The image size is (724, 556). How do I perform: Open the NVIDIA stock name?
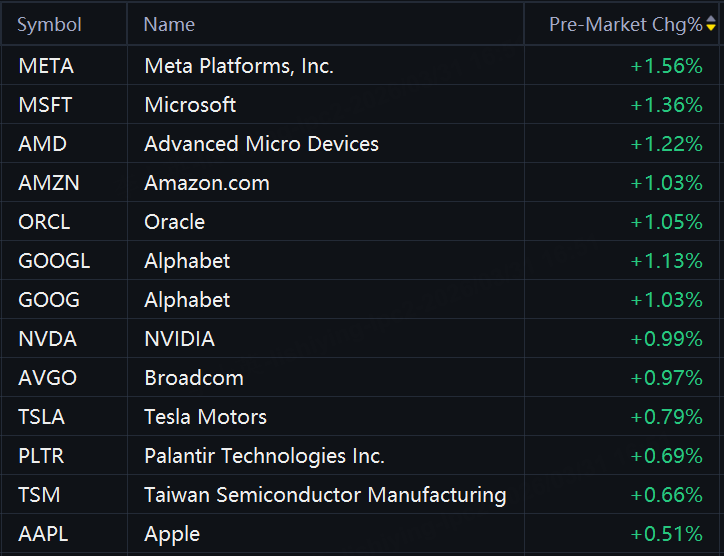(179, 339)
